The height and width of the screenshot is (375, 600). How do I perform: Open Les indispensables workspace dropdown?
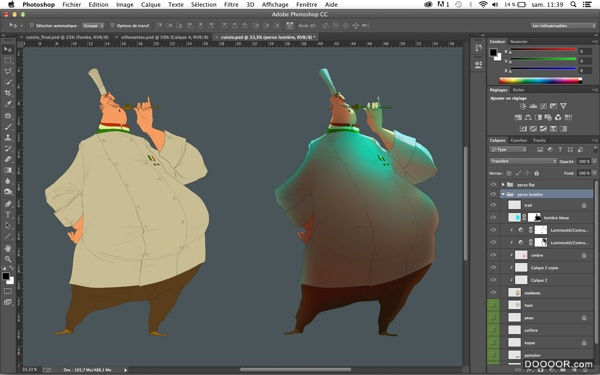(x=563, y=26)
